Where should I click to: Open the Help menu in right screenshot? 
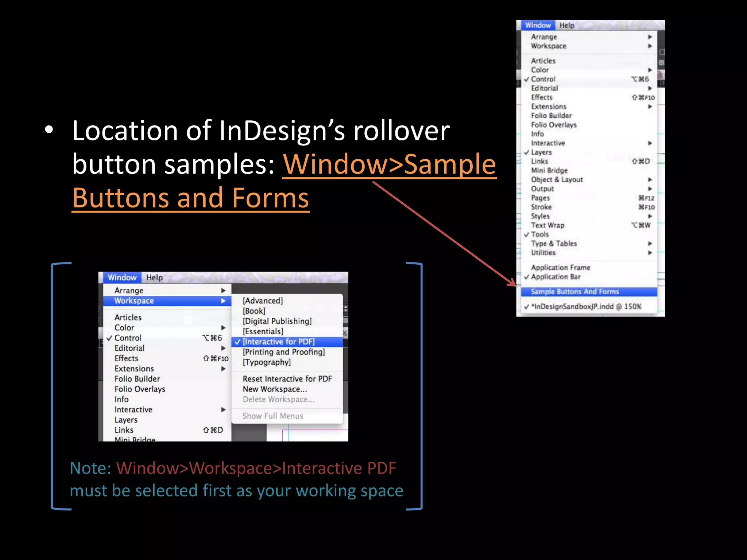(x=567, y=26)
